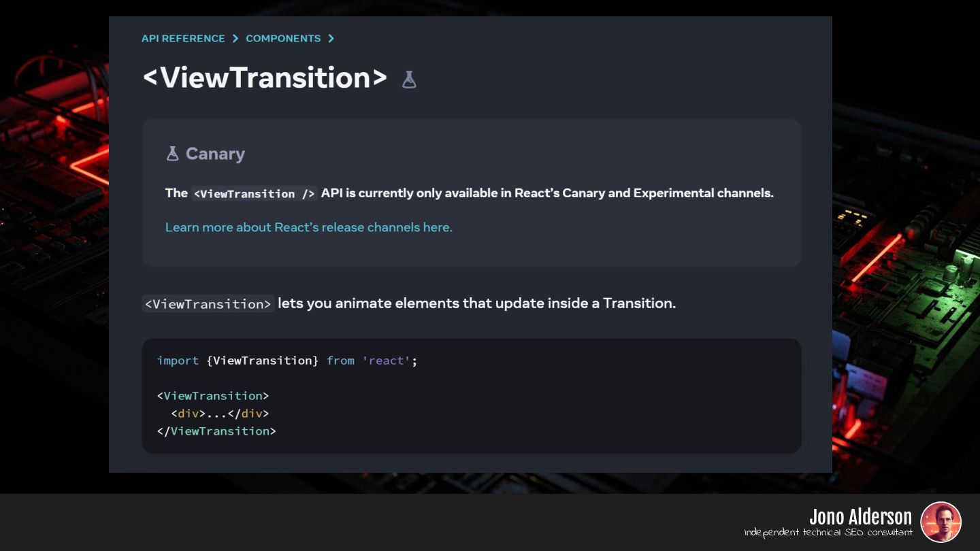Image resolution: width=980 pixels, height=551 pixels.
Task: Click the chevron after COMPONENTS
Action: tap(331, 38)
